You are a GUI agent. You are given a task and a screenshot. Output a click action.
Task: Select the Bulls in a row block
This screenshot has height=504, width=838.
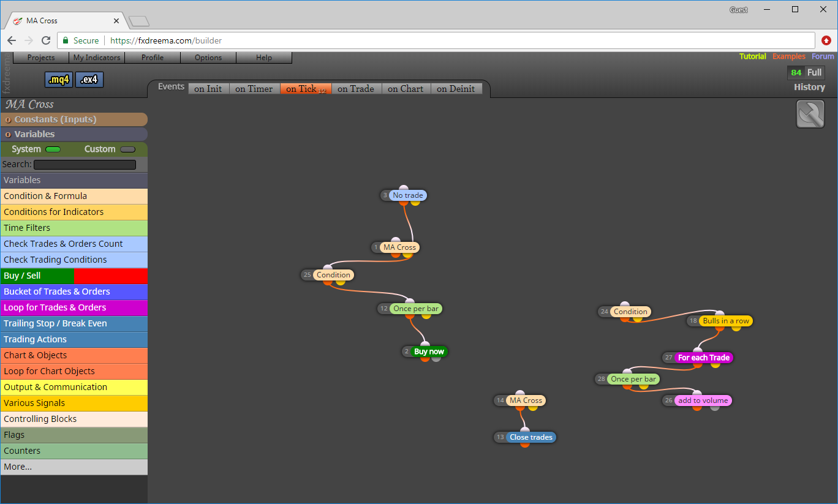click(726, 321)
